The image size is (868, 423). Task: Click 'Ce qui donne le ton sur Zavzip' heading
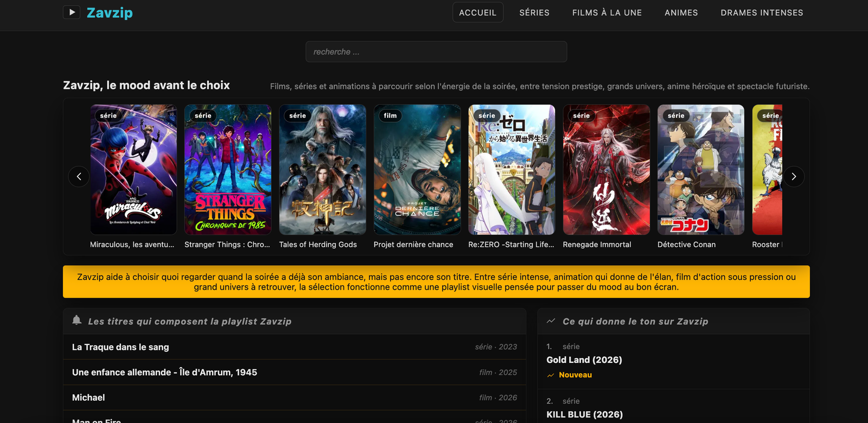[x=635, y=322]
